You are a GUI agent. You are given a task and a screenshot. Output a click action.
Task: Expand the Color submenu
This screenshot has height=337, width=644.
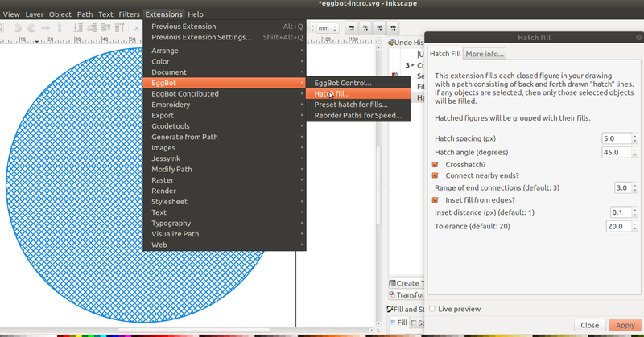click(225, 61)
